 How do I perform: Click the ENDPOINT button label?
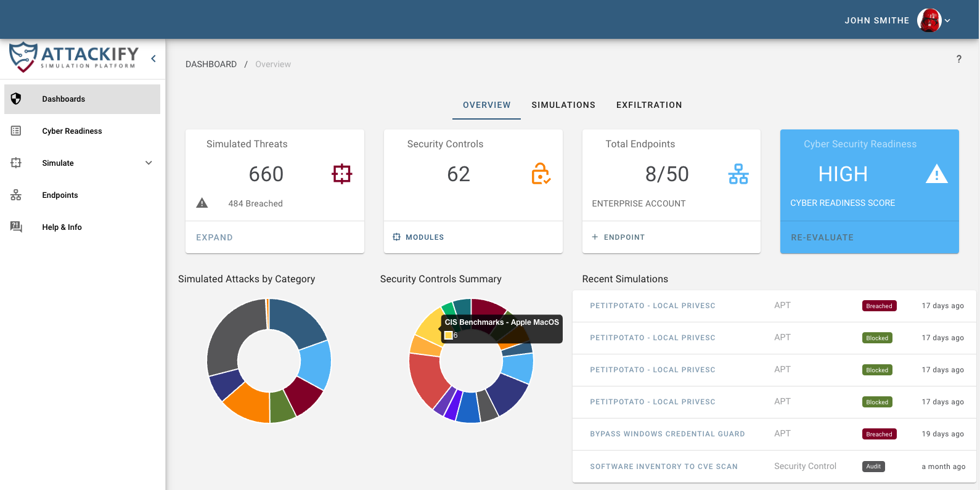(x=624, y=237)
